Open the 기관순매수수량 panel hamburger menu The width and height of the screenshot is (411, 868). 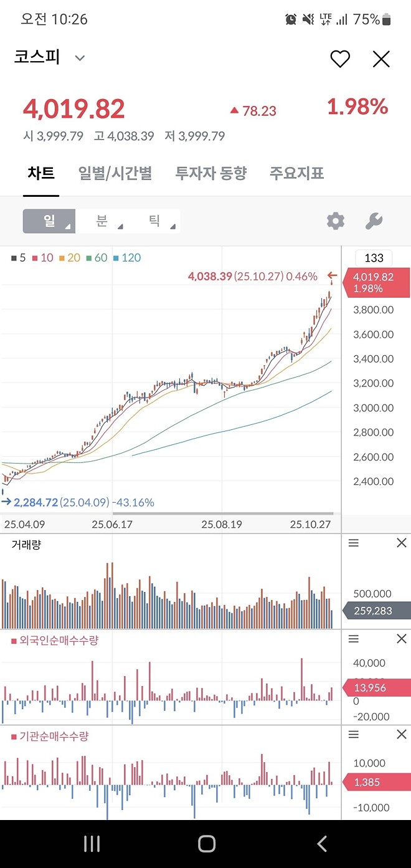pos(353,735)
